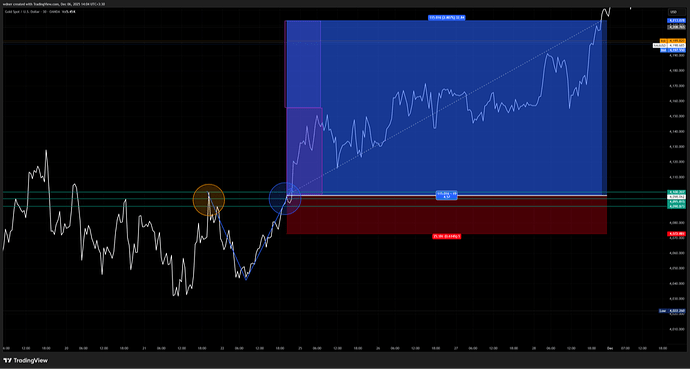
Task: Select the blue circle drawing at entry point
Action: (285, 199)
